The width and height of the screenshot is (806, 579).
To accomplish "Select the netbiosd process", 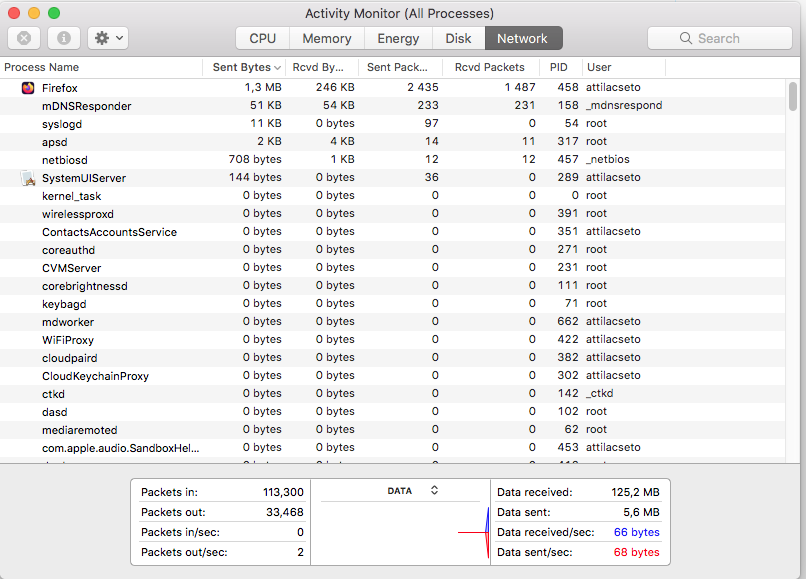I will point(65,160).
